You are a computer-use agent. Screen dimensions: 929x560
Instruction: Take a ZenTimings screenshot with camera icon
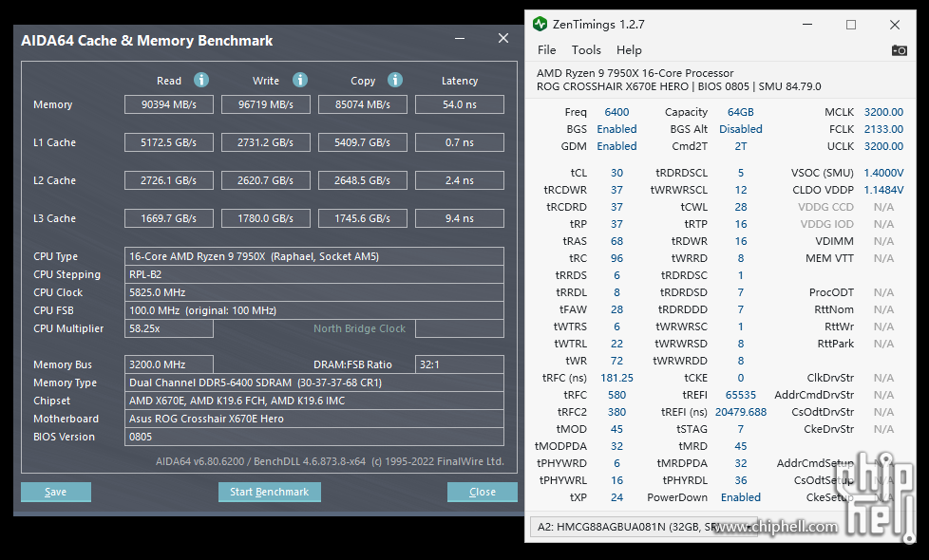coord(899,50)
